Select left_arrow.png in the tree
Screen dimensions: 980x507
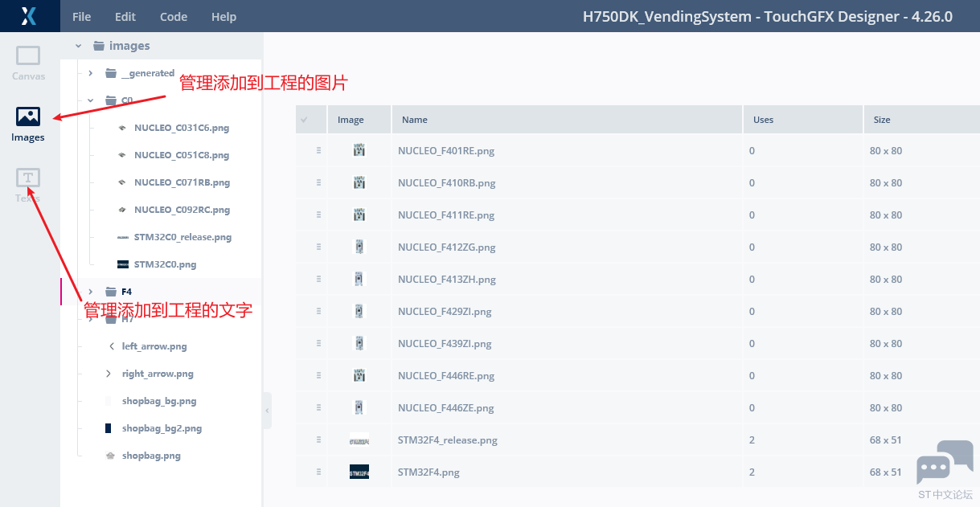[154, 346]
